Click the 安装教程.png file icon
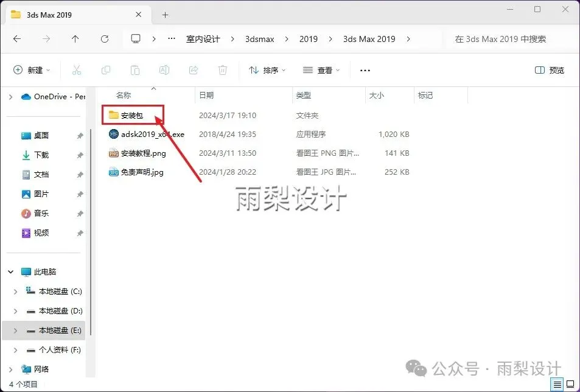The height and width of the screenshot is (392, 580). (114, 153)
